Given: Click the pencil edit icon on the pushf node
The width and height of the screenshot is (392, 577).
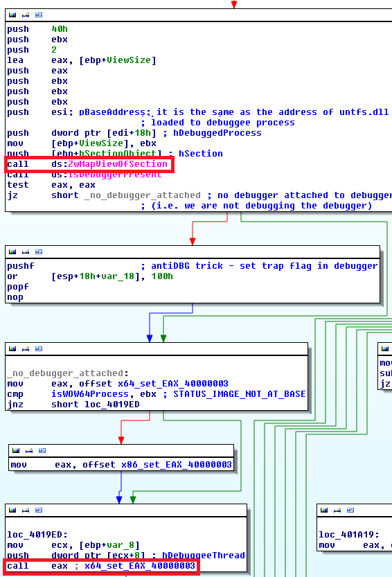Looking at the screenshot, I should point(26,252).
